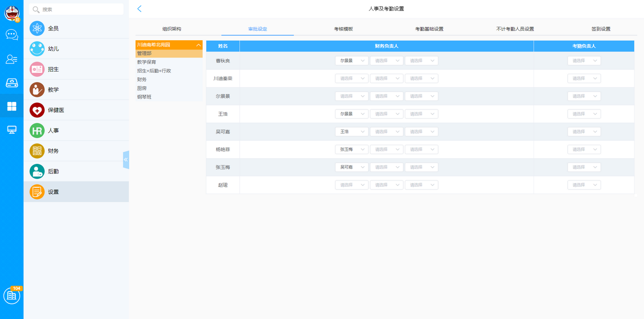Select 厨房 department
The width and height of the screenshot is (644, 319).
169,88
